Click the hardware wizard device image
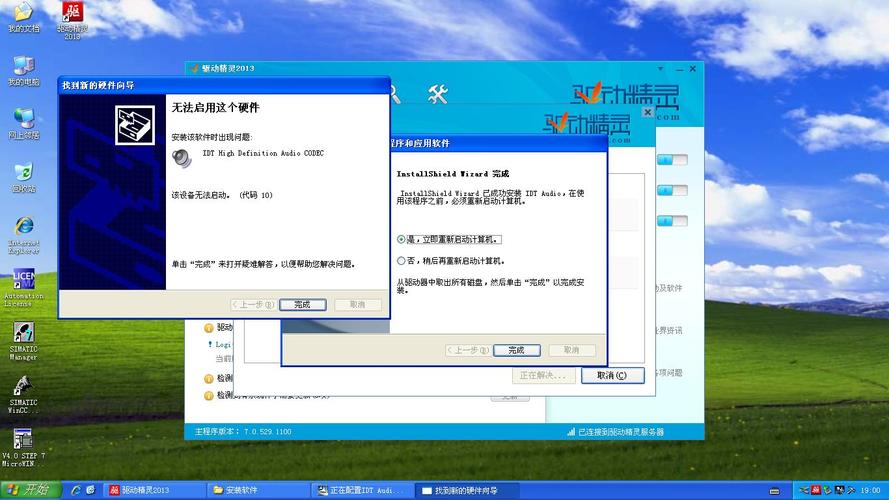 [135, 125]
